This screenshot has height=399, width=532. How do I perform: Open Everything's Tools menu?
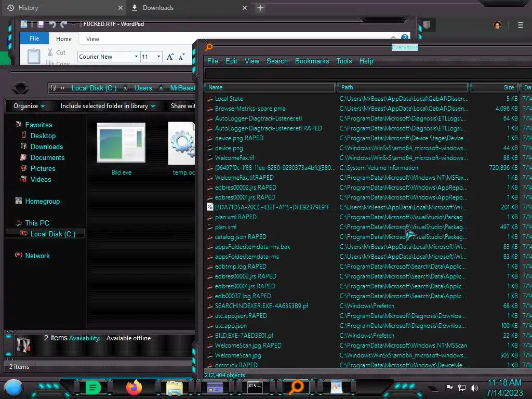point(344,61)
